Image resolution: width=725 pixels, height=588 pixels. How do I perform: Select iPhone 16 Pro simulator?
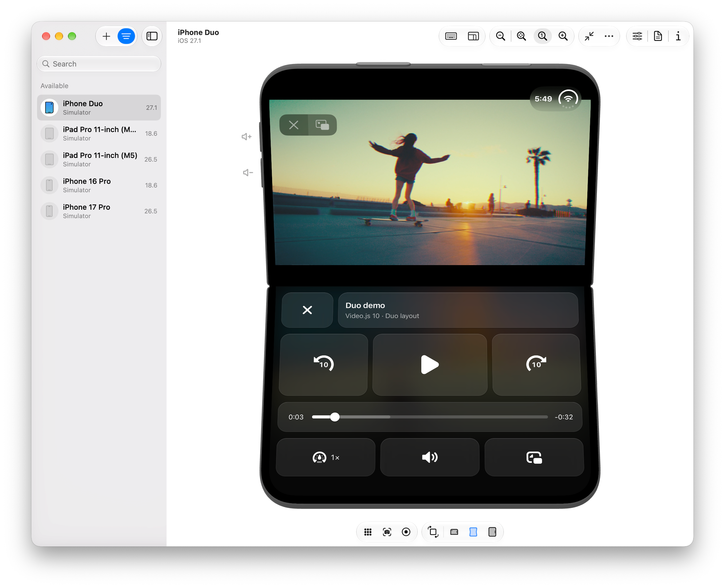99,185
